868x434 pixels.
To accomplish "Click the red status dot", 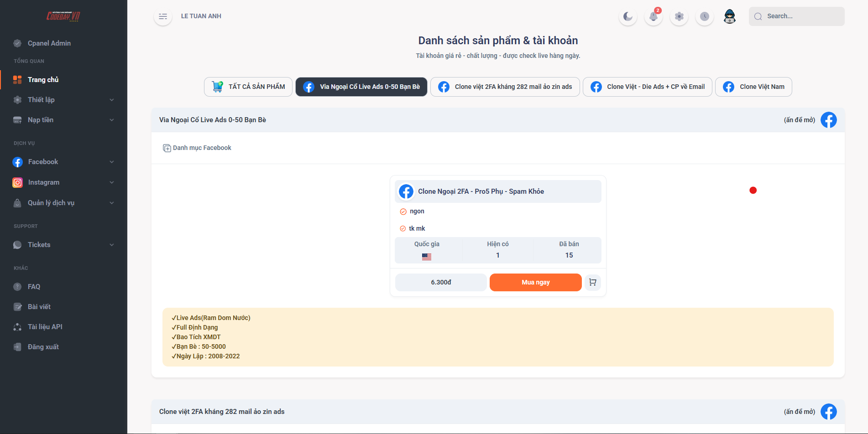I will coord(753,191).
